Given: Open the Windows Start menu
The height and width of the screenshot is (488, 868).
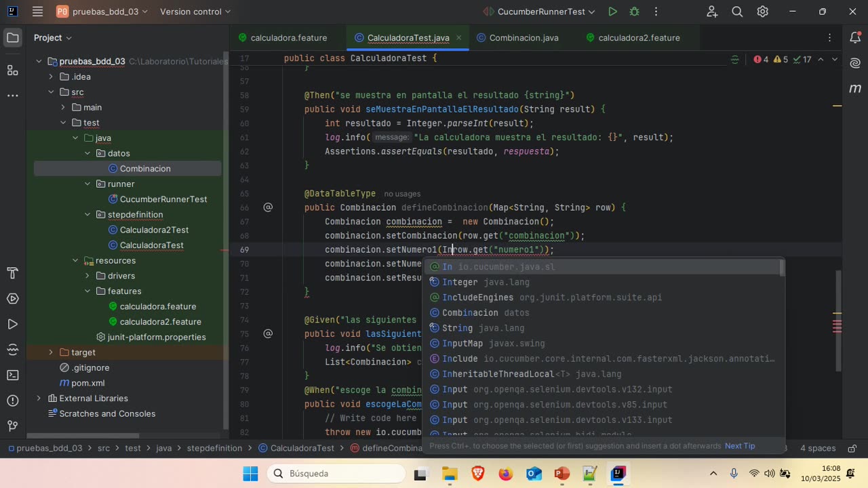Looking at the screenshot, I should 250,473.
